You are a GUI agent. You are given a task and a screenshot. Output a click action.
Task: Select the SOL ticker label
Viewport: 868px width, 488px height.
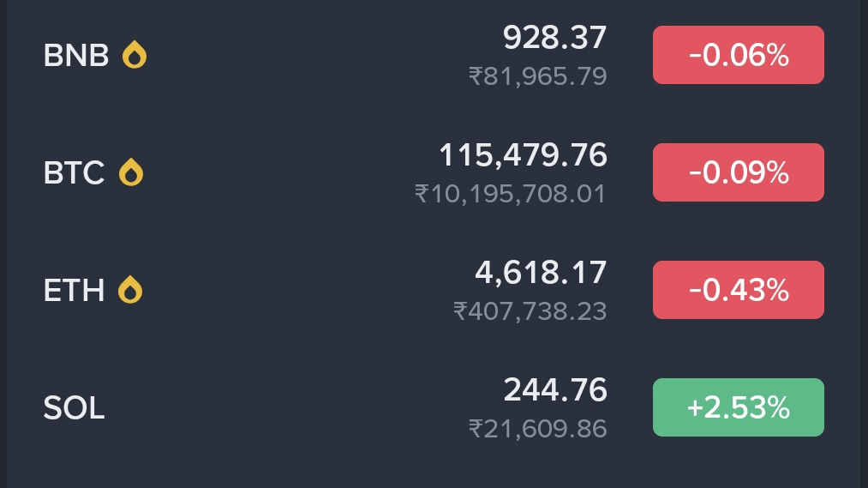[x=75, y=407]
